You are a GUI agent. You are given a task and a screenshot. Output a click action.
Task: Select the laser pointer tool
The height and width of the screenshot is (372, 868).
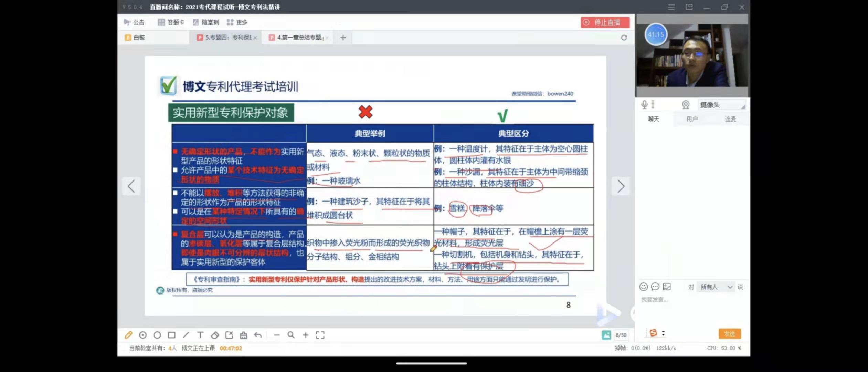coord(143,335)
